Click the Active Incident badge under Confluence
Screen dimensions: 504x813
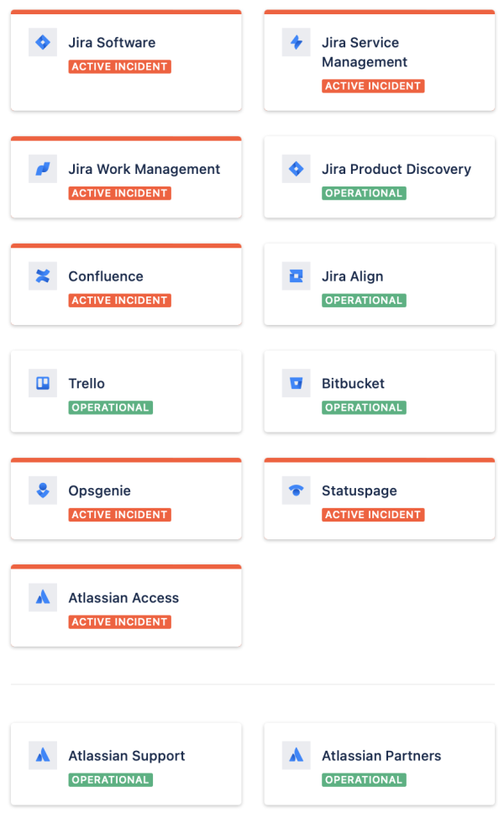[120, 300]
